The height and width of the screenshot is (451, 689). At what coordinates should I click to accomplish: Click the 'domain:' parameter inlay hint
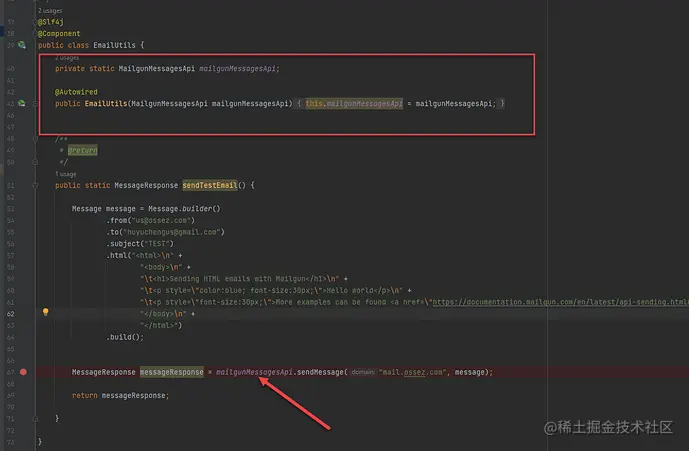pos(363,372)
